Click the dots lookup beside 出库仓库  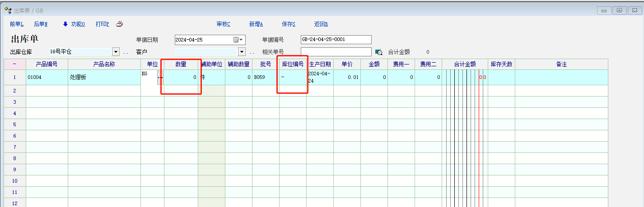pyautogui.click(x=126, y=52)
